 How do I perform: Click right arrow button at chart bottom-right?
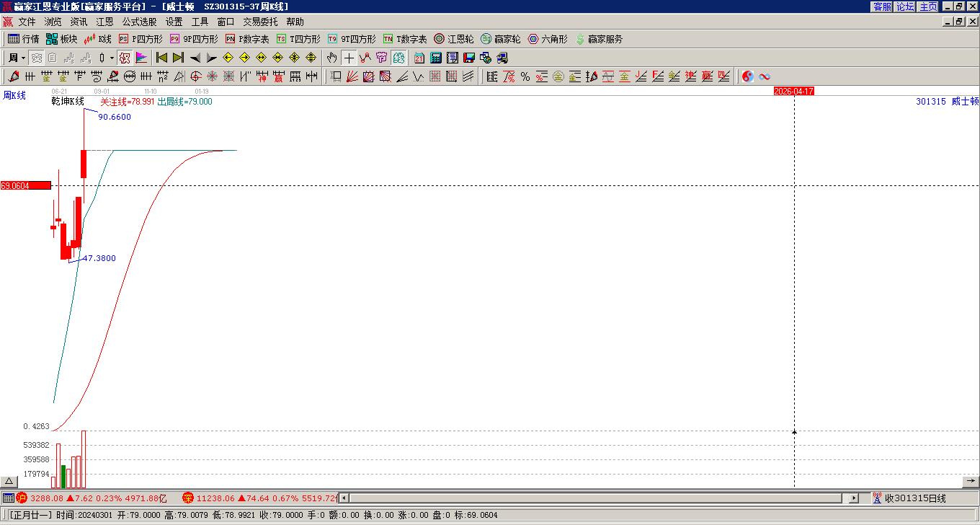(x=971, y=481)
